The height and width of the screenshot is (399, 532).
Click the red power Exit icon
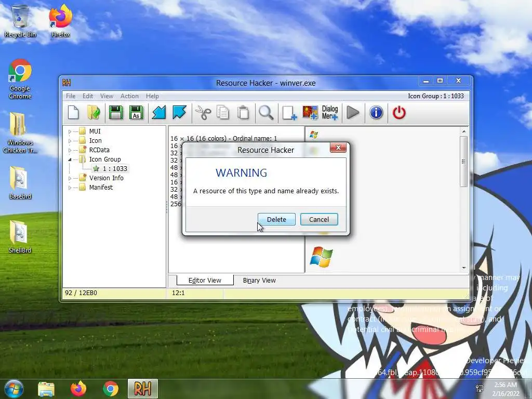pos(399,113)
